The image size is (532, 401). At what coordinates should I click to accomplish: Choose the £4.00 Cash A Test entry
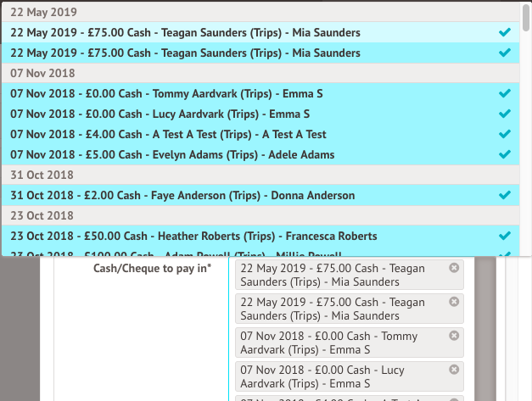point(168,134)
